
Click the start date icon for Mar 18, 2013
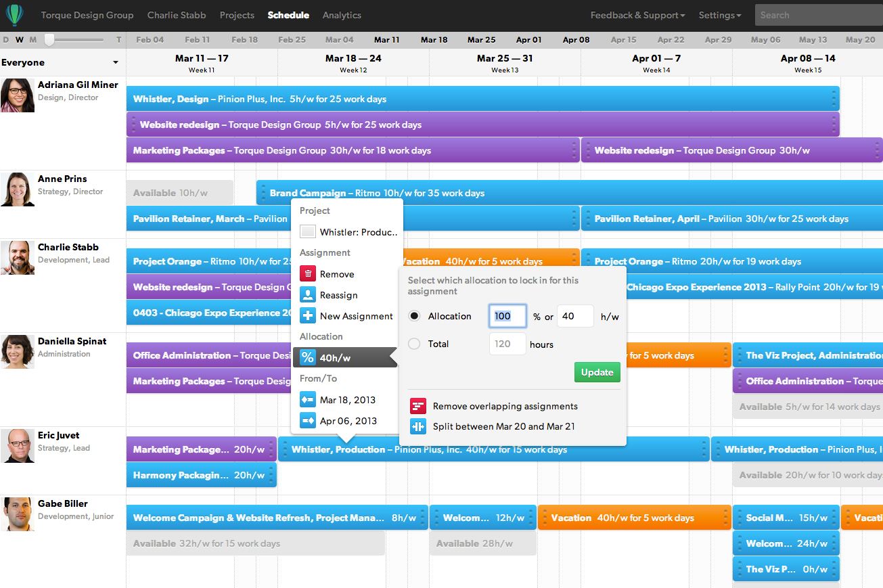308,400
